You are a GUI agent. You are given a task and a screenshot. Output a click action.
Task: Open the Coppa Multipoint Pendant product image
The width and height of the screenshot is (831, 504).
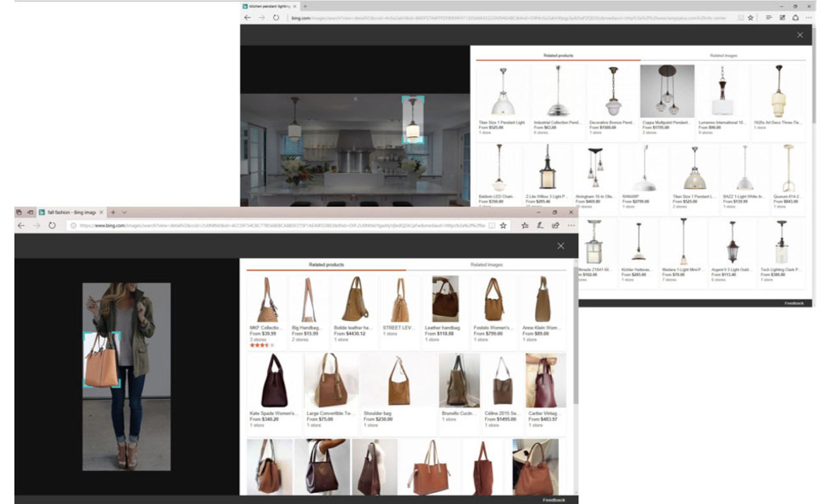[667, 91]
